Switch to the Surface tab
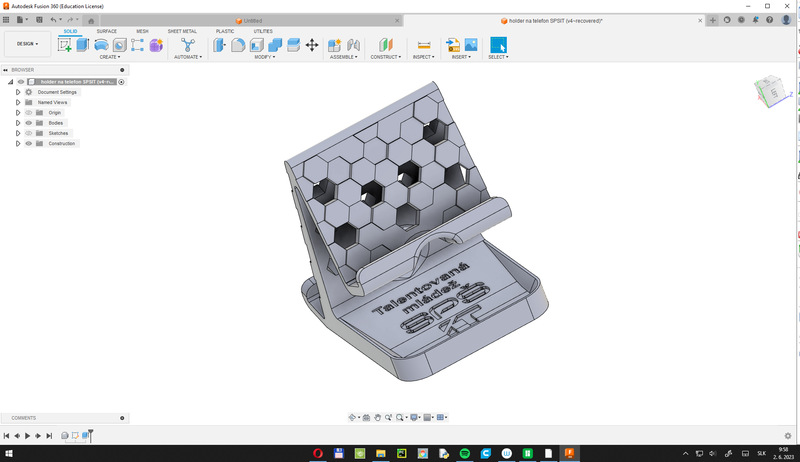 tap(106, 31)
